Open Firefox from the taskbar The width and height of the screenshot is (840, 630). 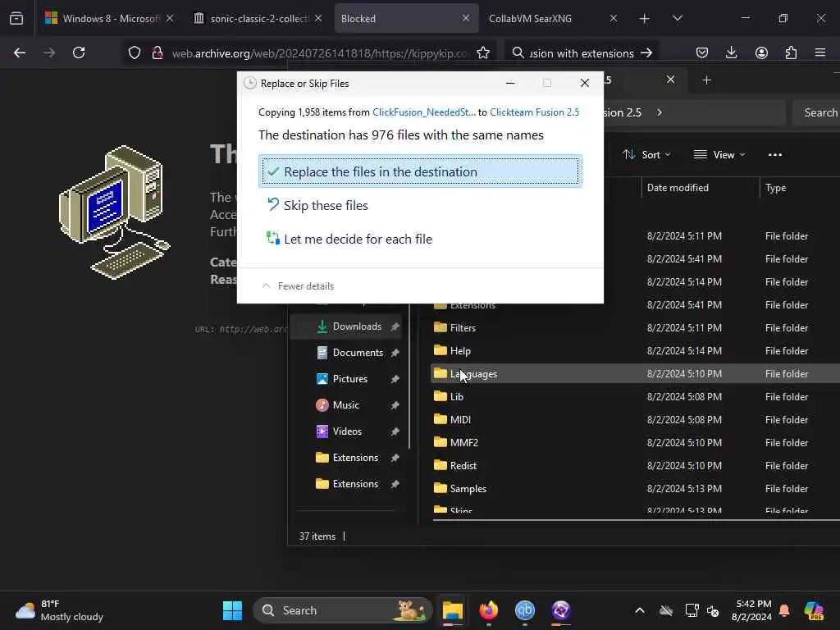tap(489, 610)
